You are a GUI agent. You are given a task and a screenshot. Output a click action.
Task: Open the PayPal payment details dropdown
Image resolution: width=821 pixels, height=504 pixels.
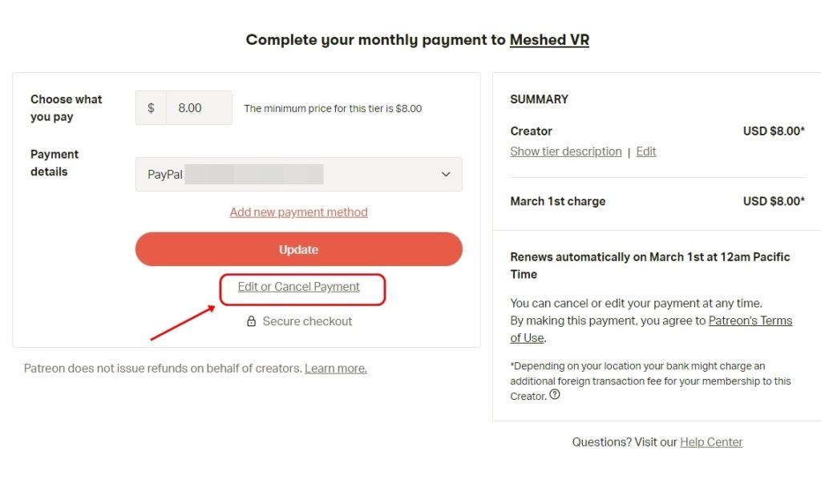pyautogui.click(x=298, y=175)
